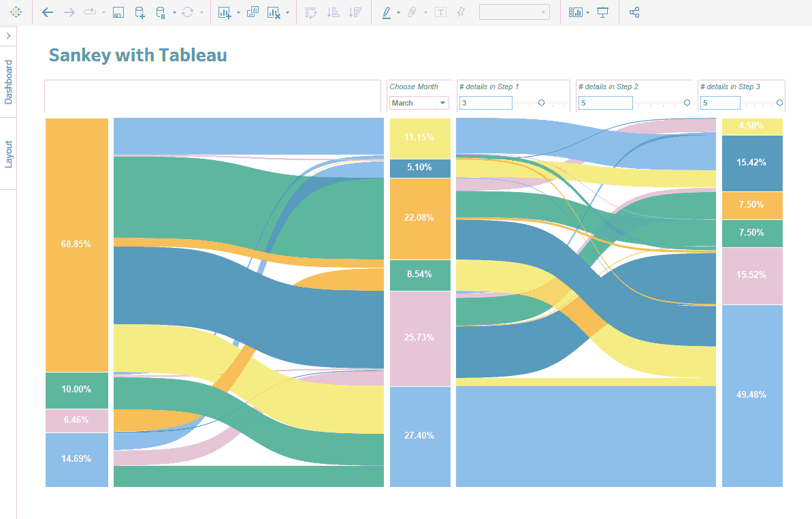Clear the sheet with the chart-X icon
The image size is (812, 519).
(274, 12)
